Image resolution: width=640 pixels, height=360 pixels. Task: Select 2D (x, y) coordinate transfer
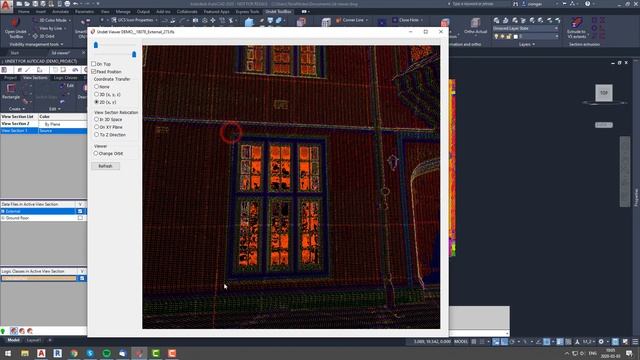click(97, 102)
